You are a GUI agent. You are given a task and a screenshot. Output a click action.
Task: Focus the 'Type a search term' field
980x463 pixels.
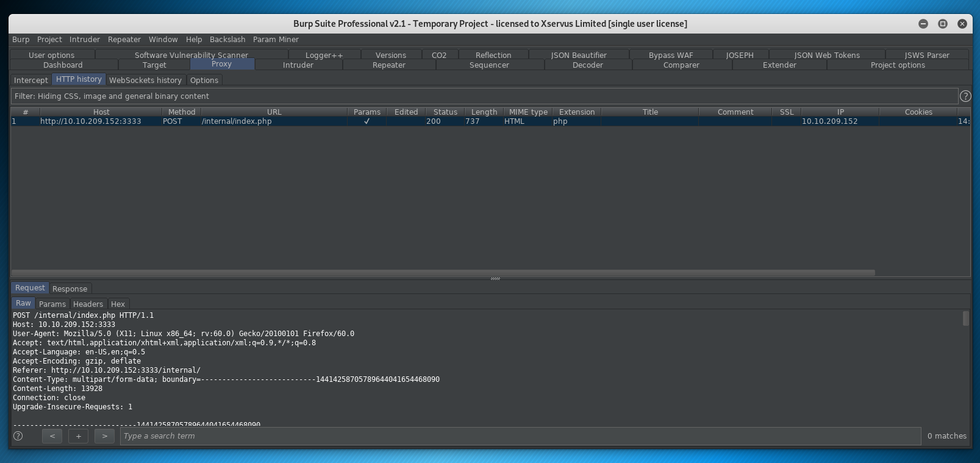(520, 436)
